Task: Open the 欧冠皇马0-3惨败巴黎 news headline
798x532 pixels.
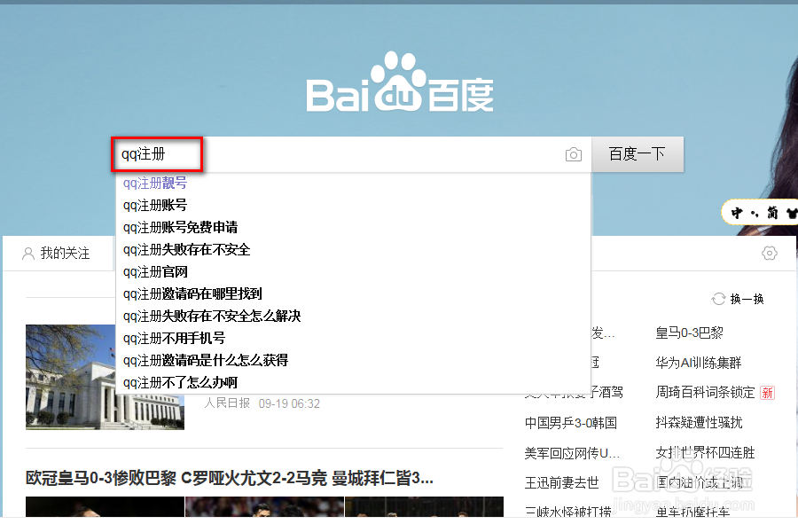Action: pyautogui.click(x=230, y=478)
